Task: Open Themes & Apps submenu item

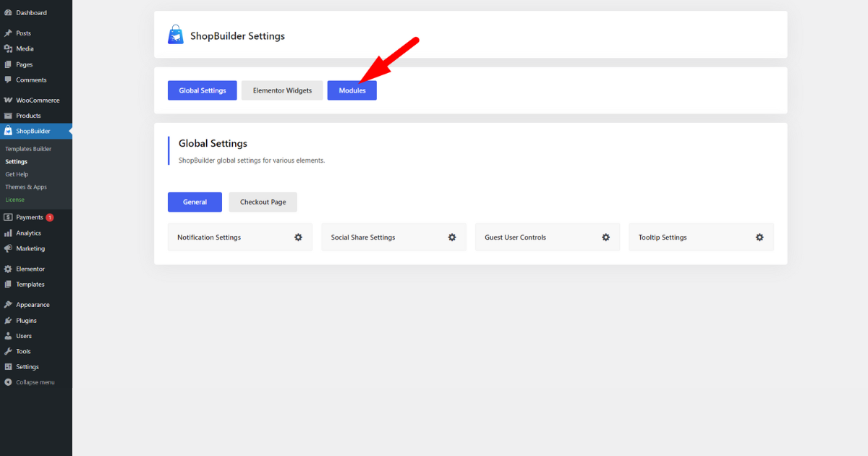Action: pos(26,187)
